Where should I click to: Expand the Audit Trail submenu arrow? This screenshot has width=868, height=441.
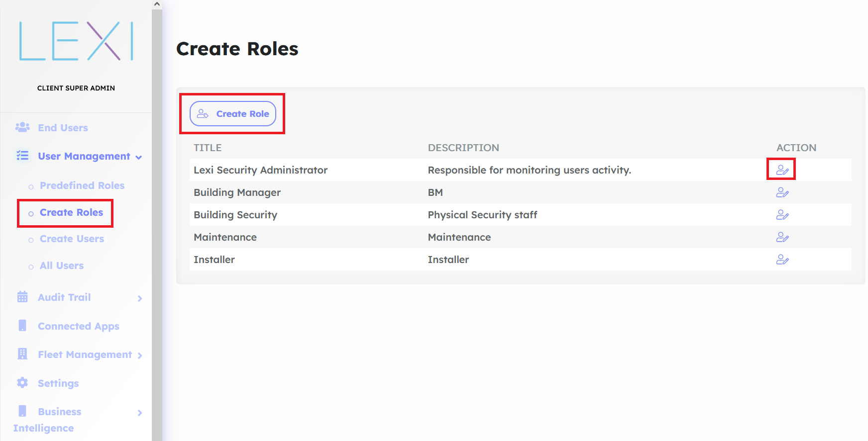140,298
